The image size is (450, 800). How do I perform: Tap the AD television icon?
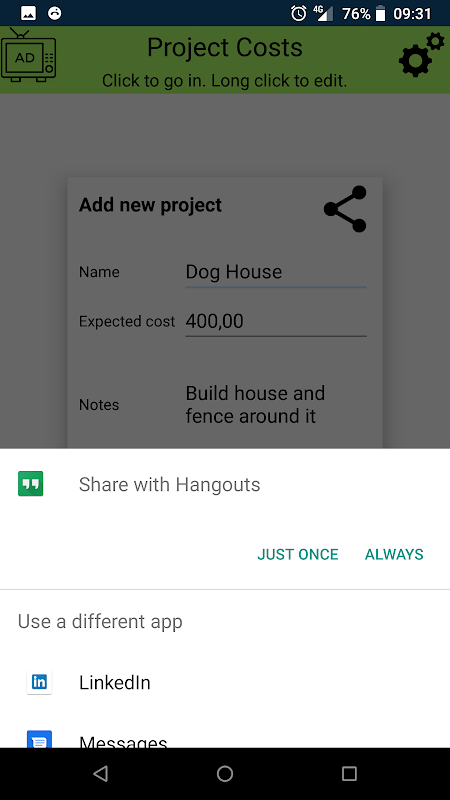(29, 56)
